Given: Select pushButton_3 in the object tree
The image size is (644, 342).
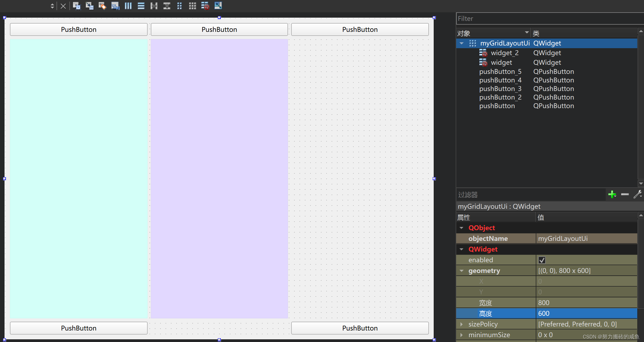Looking at the screenshot, I should 500,89.
